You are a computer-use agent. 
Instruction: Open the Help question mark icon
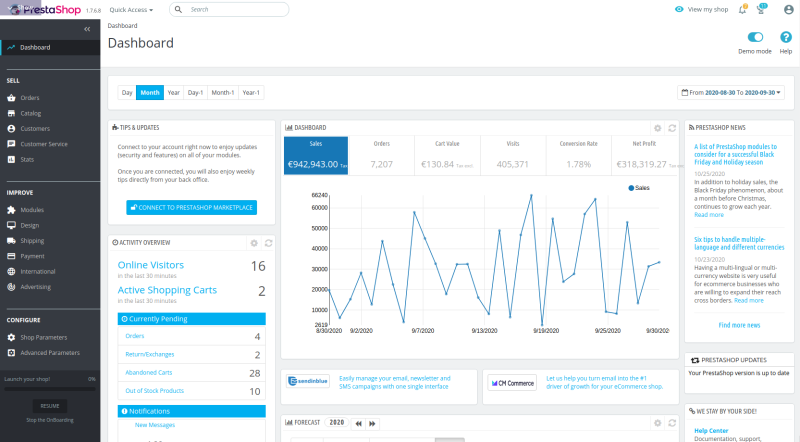[x=785, y=37]
